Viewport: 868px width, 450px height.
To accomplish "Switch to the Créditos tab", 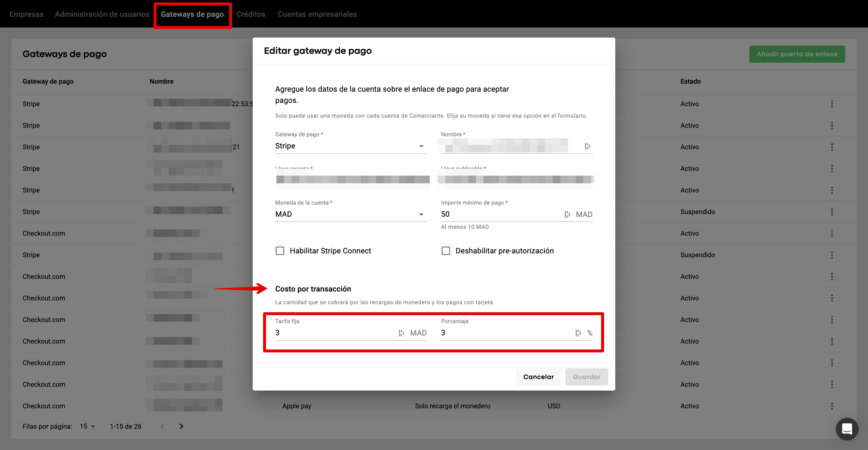I will point(250,14).
